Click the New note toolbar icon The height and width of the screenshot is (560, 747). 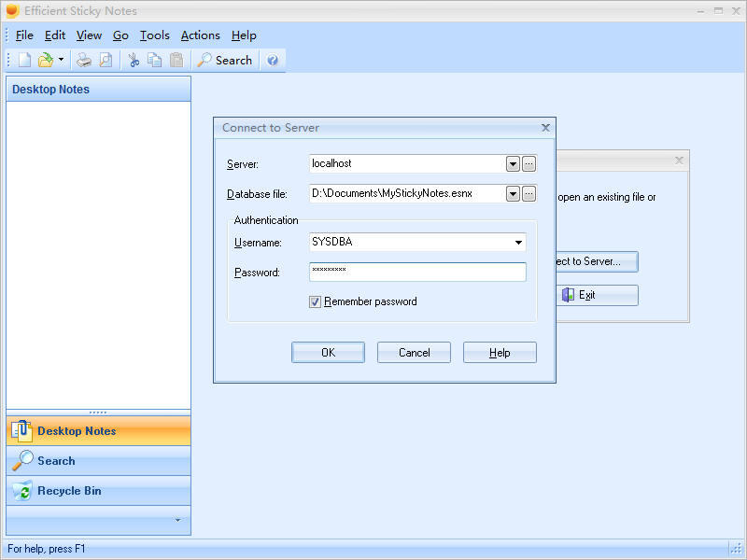[25, 61]
